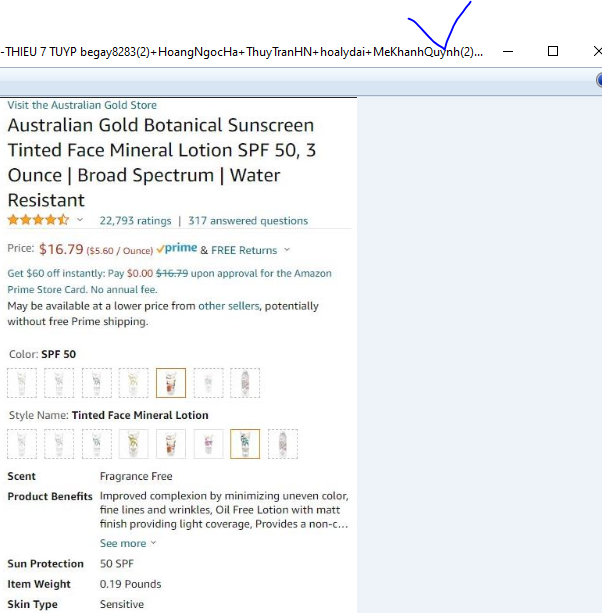Select the third Color option swatch

click(x=97, y=383)
